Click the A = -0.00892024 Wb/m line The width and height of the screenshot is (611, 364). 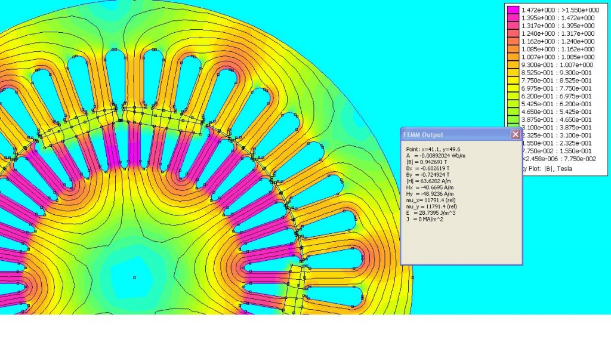[x=436, y=156]
